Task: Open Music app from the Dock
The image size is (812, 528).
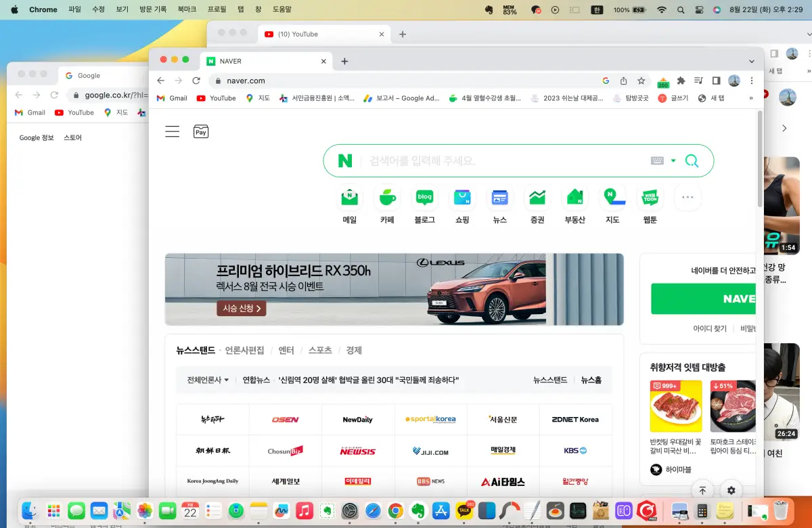Action: click(x=304, y=510)
